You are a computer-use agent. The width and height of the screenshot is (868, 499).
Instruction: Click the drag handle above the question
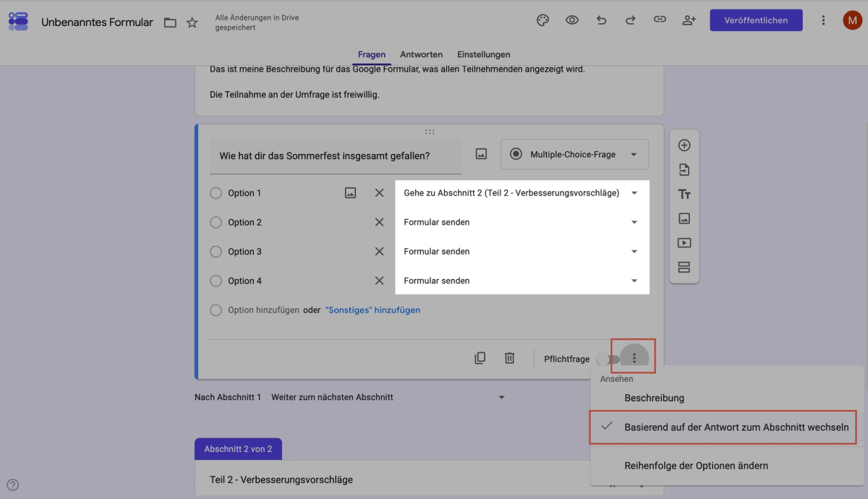[430, 132]
